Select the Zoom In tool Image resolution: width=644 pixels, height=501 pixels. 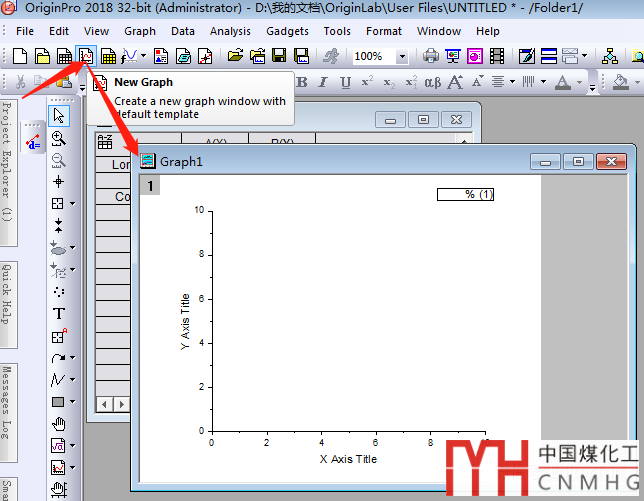coord(59,139)
